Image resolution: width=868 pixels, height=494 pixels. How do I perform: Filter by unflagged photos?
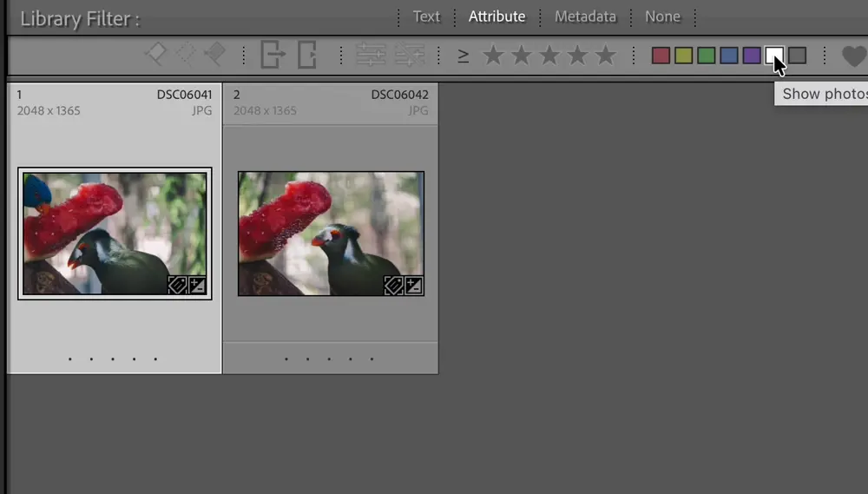tap(186, 55)
